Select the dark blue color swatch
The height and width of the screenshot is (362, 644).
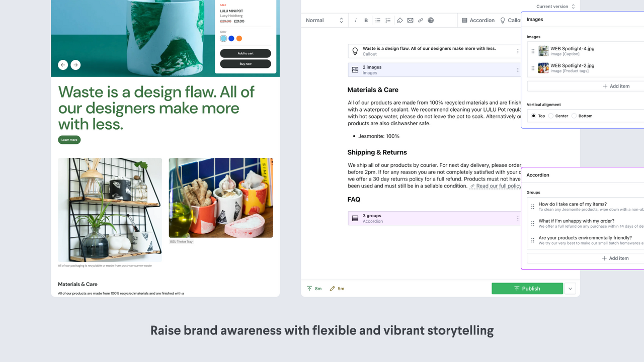point(231,38)
